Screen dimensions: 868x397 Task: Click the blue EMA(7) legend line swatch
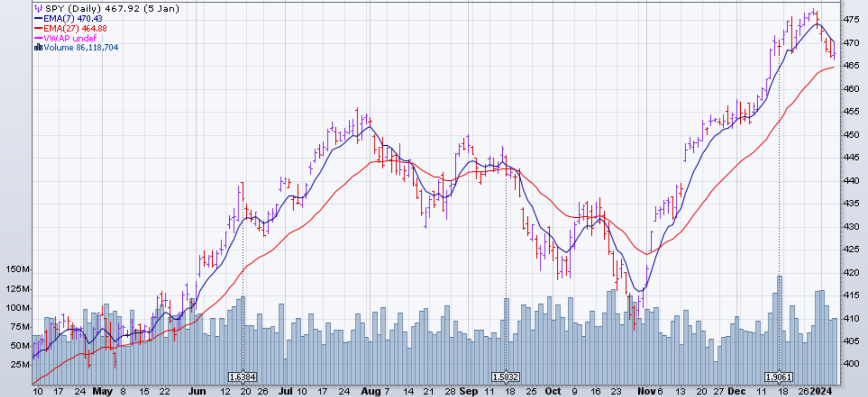pos(38,19)
